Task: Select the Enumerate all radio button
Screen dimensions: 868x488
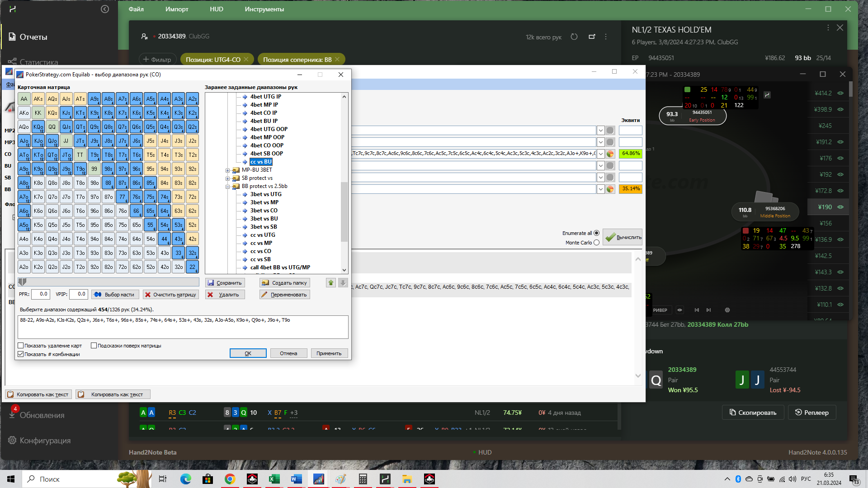Action: coord(596,233)
